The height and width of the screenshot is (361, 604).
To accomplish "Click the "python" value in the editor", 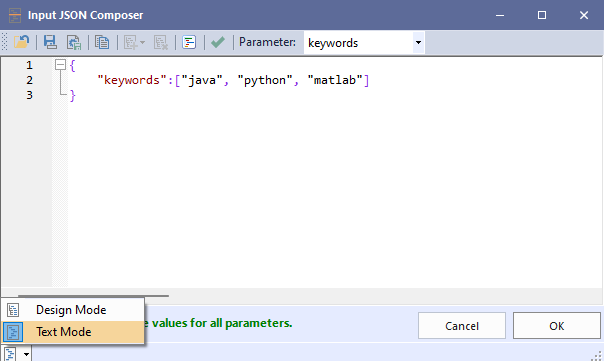I will coord(265,80).
